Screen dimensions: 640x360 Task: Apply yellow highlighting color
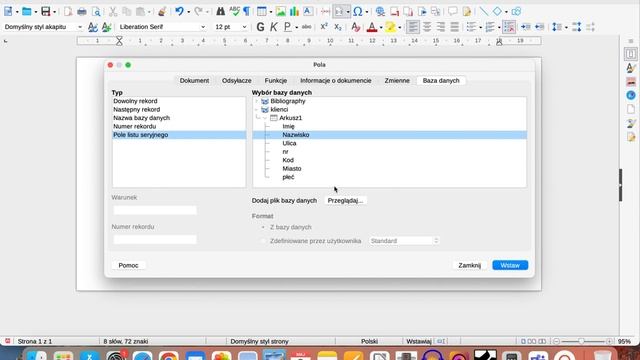coord(390,27)
